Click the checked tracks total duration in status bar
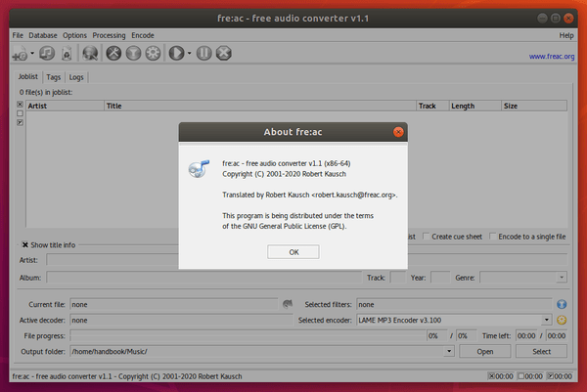 (x=560, y=376)
